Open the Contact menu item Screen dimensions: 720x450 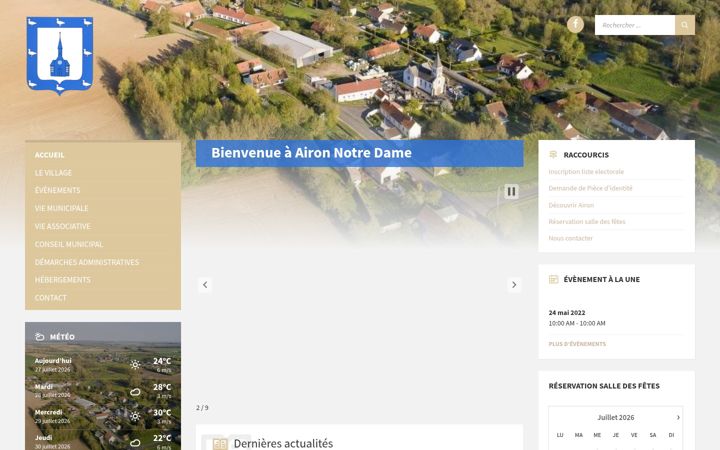[x=51, y=298]
